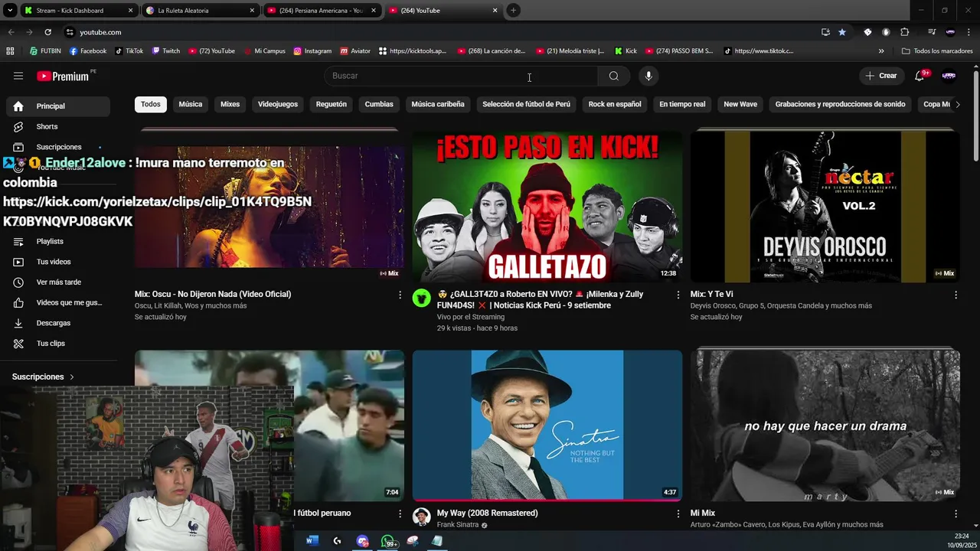Open Discord from the taskbar
Screen dimensions: 980x551
click(x=362, y=541)
